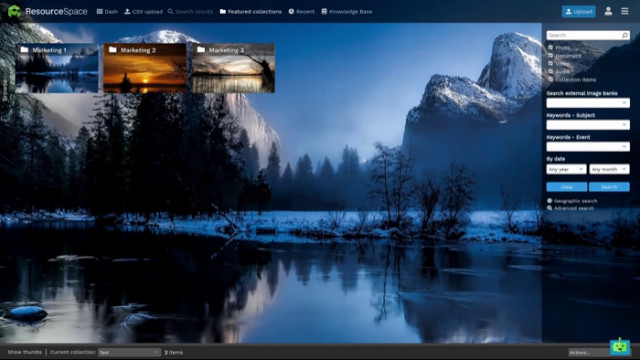This screenshot has height=360, width=640.
Task: Open Featured collections menu item
Action: tap(251, 11)
